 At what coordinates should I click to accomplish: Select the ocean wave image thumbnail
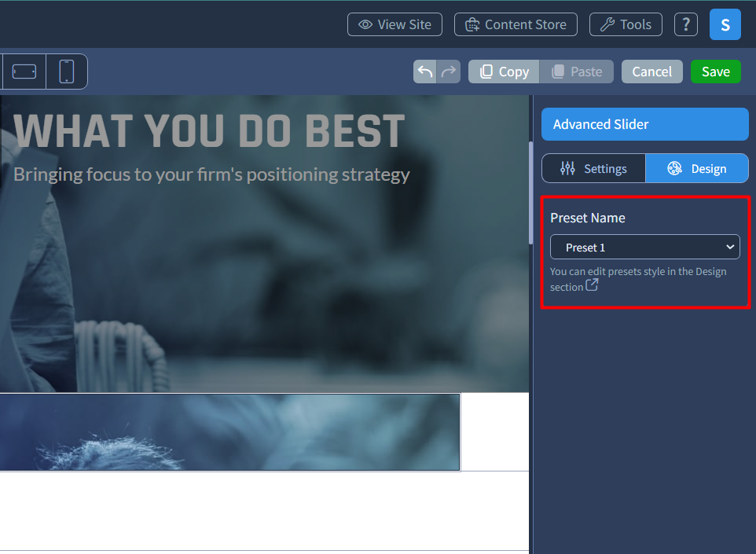point(230,432)
